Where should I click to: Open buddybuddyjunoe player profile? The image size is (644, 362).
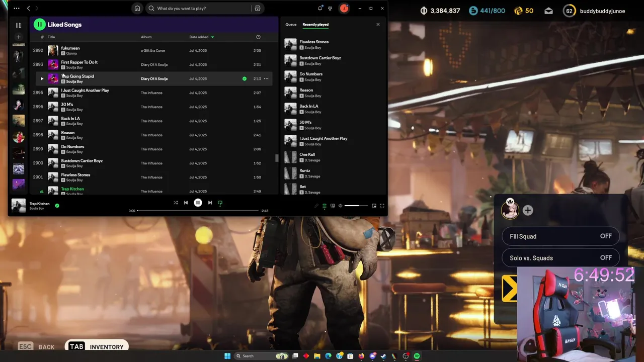[x=594, y=11]
